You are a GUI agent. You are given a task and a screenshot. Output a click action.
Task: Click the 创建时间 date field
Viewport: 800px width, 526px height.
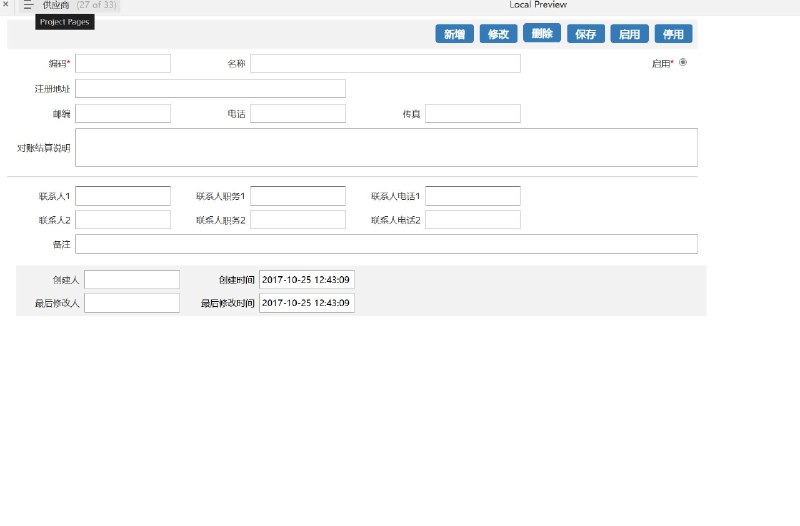[307, 280]
